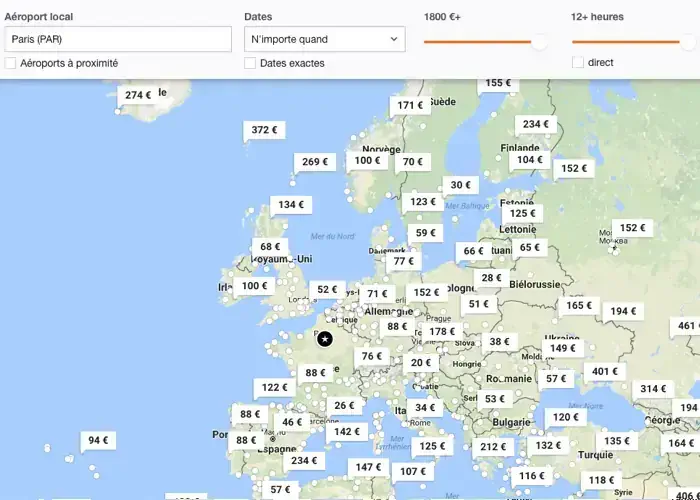Open the 30 € fare marker in the Baltic
Screen dimensions: 700x500
click(460, 185)
